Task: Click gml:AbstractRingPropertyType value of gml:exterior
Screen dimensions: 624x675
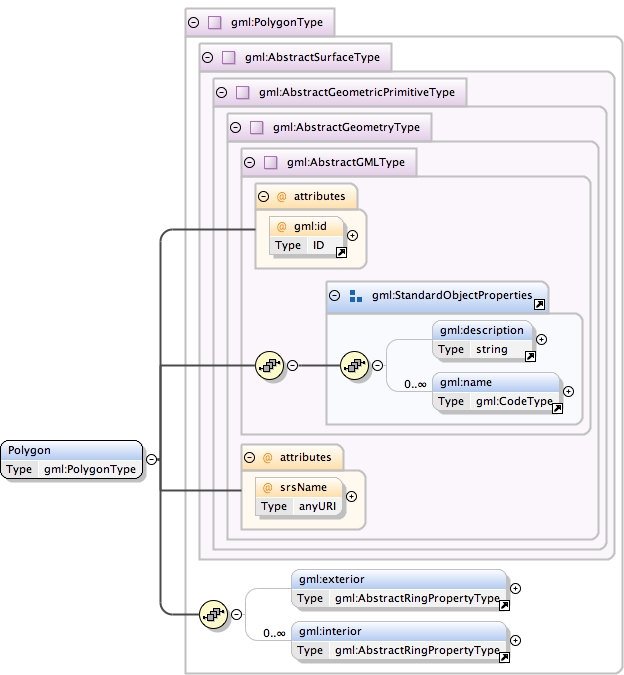Action: coord(417,598)
